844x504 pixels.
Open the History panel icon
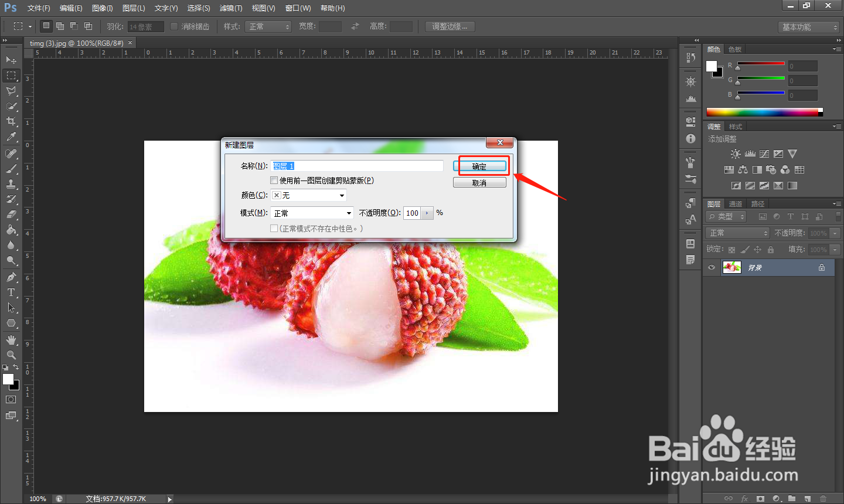pyautogui.click(x=690, y=57)
